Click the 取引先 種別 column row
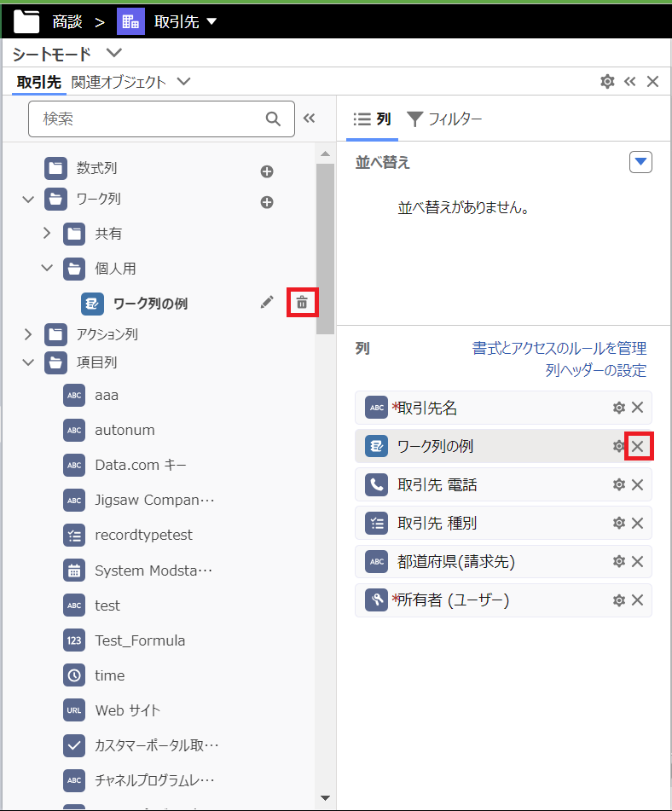The width and height of the screenshot is (672, 811). pyautogui.click(x=503, y=523)
